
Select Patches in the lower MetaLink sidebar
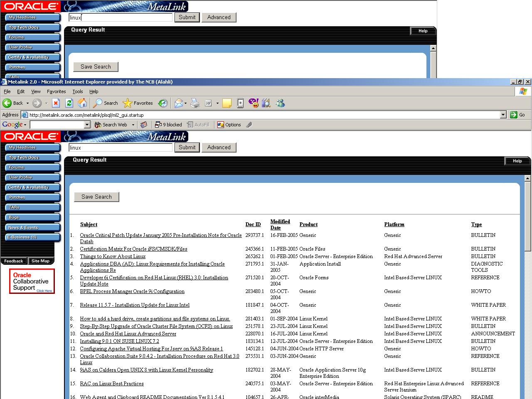pyautogui.click(x=17, y=197)
